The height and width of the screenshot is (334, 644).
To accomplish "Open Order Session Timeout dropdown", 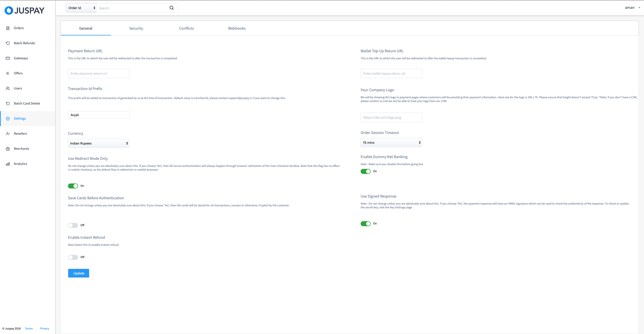I will pos(391,142).
